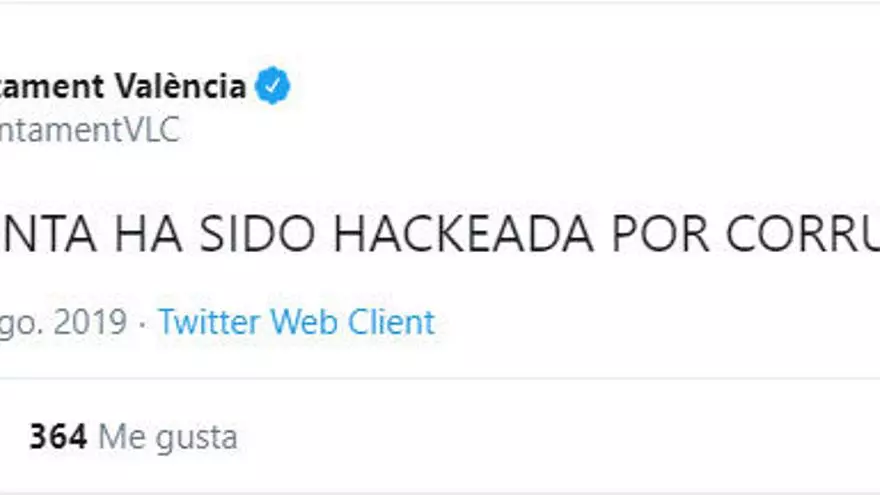Click the word Twitter in the source link
Screen dimensions: 880x495
coord(210,322)
